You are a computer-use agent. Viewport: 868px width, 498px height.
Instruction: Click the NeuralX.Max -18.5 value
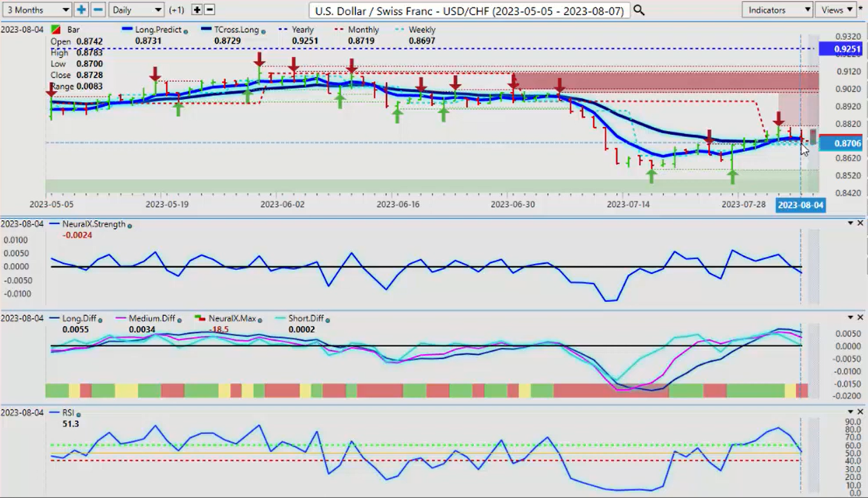[219, 329]
